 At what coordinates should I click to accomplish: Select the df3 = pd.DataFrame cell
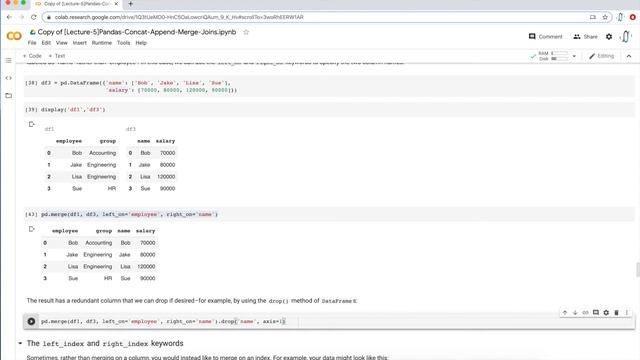(329, 87)
